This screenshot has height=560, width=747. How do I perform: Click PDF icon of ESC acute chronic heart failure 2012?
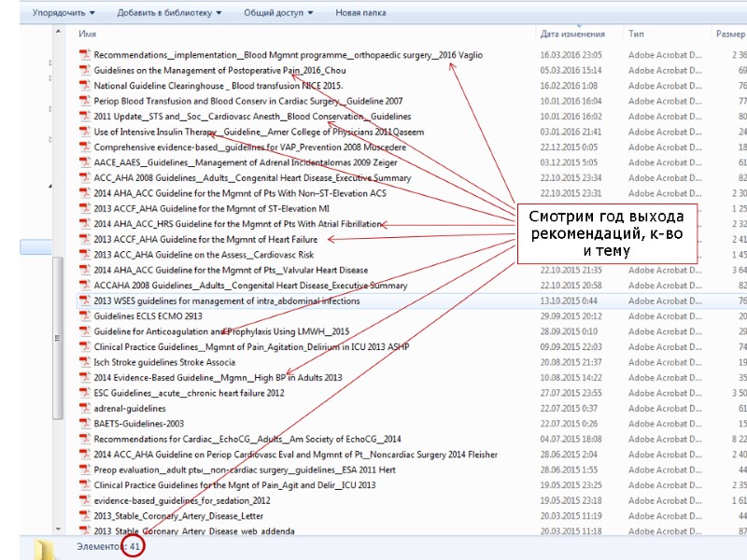point(85,393)
